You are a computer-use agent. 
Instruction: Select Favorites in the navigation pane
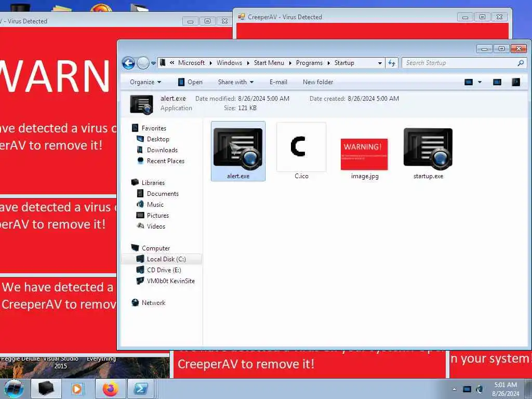tap(154, 128)
